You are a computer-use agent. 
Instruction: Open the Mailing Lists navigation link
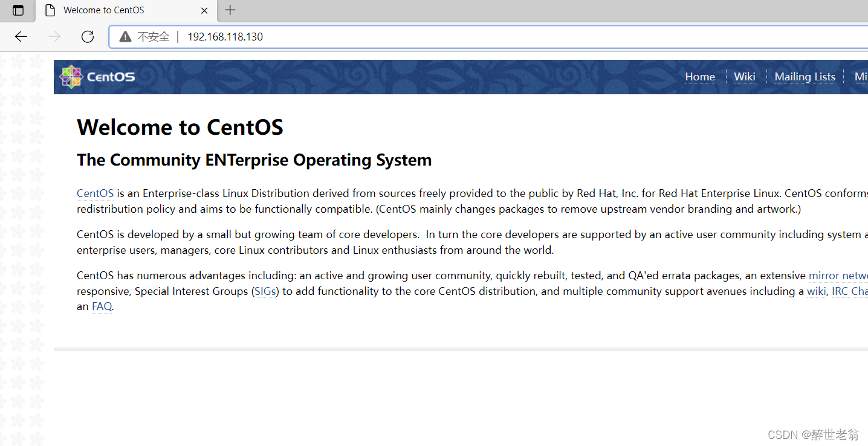click(x=805, y=77)
